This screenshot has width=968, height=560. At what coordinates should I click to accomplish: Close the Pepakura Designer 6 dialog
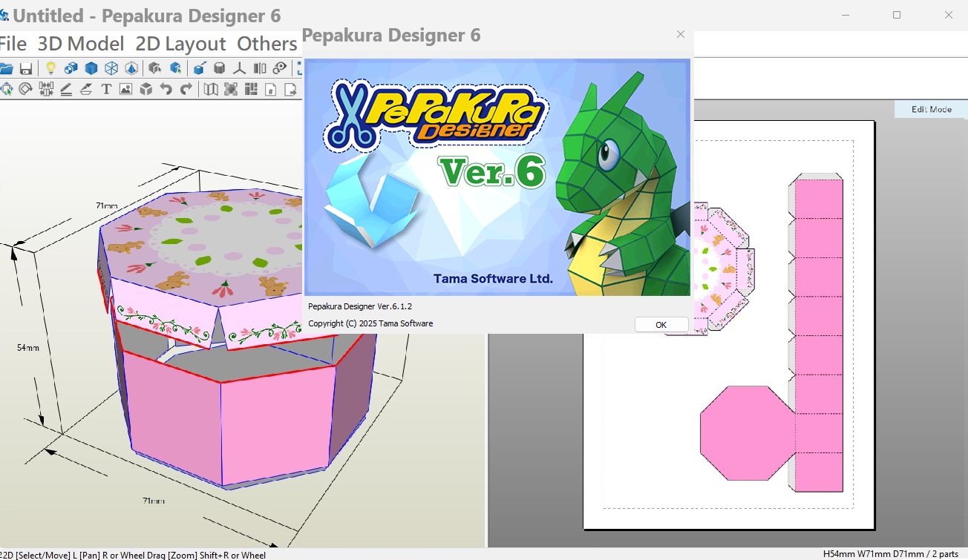coord(681,34)
